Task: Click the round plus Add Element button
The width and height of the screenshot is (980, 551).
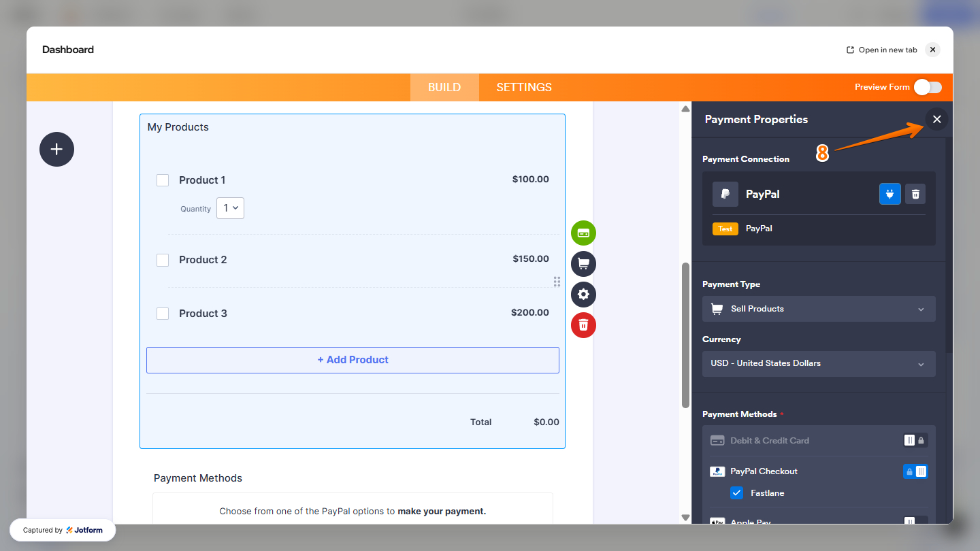Action: 56,149
